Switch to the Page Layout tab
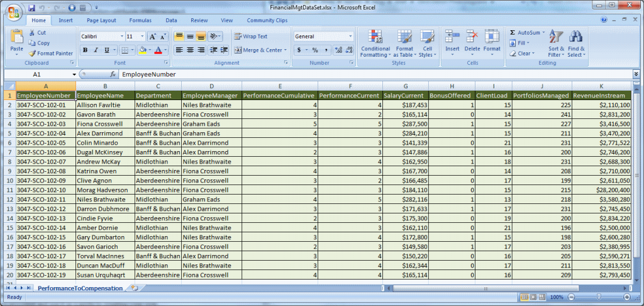644x306 pixels. pos(101,20)
